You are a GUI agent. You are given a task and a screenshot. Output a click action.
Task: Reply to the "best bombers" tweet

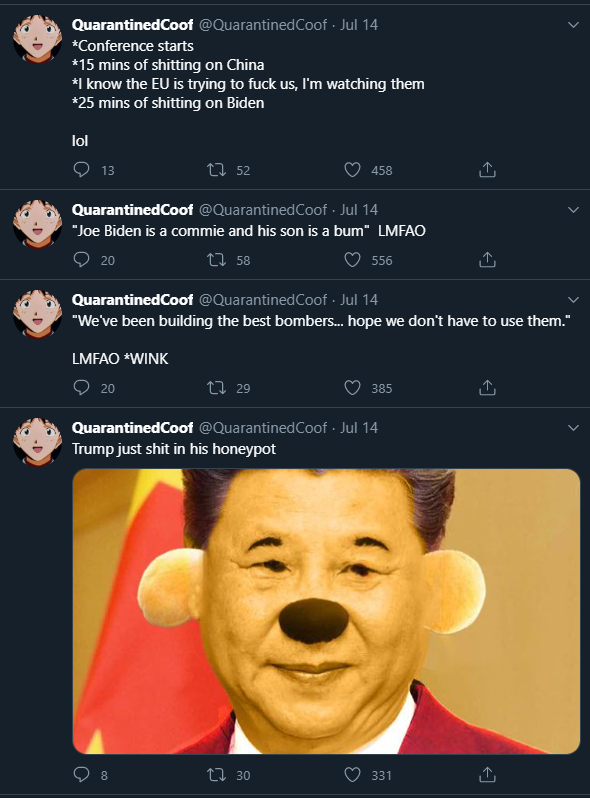tap(81, 388)
